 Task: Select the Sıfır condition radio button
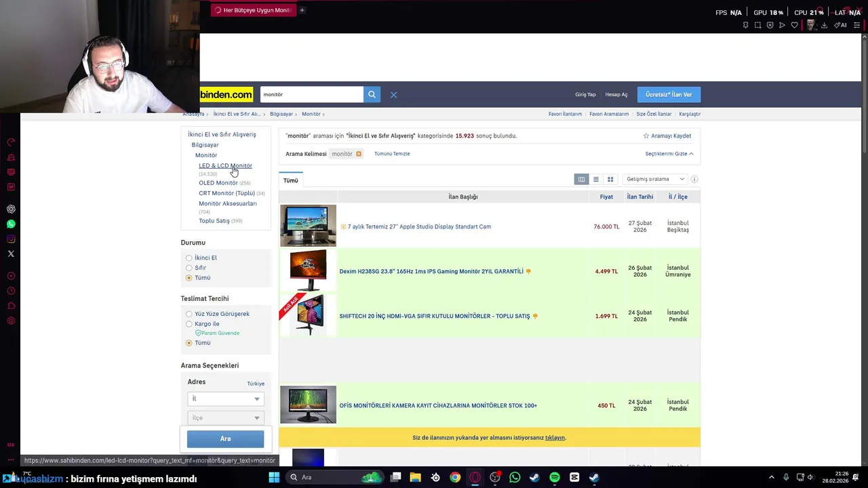[189, 268]
